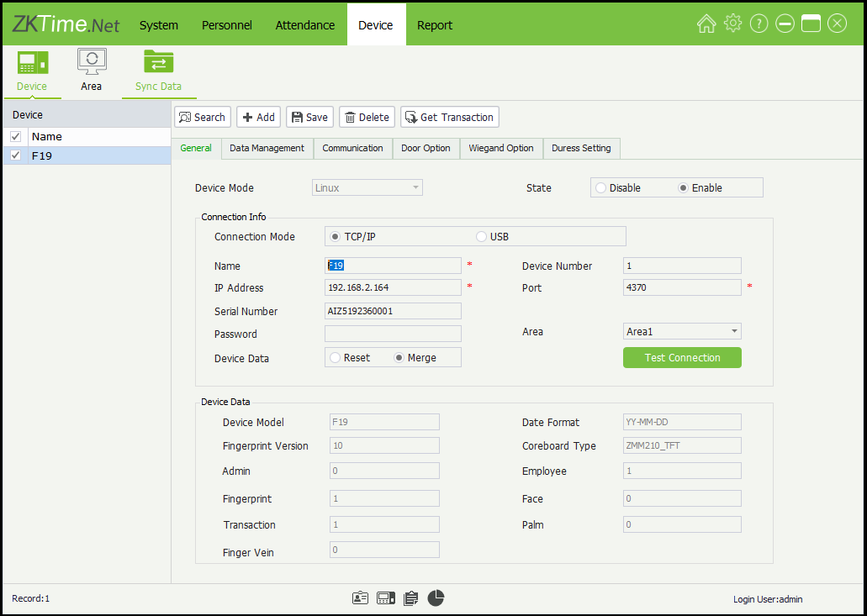
Task: Switch to the Communication tab
Action: click(352, 148)
